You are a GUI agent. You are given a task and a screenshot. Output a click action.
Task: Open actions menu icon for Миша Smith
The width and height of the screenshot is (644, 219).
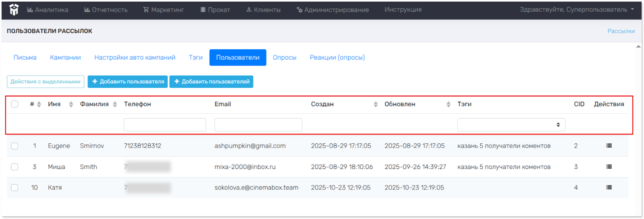click(609, 167)
